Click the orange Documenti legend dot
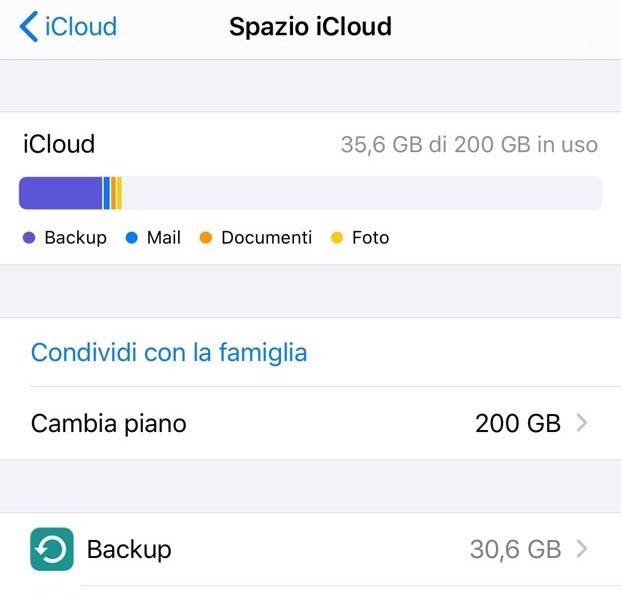The image size is (621, 594). [206, 238]
